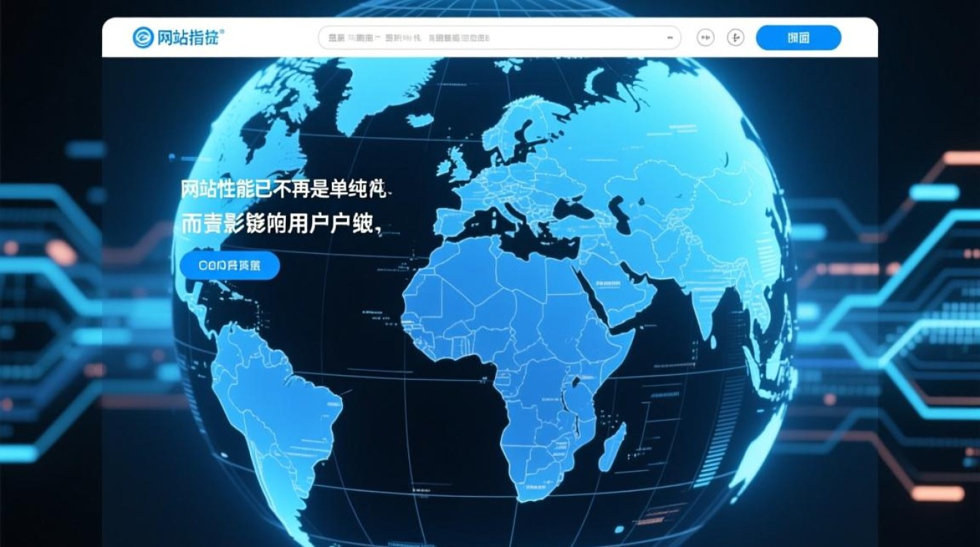Click the headline line starting with 网站性能
980x547 pixels.
284,190
